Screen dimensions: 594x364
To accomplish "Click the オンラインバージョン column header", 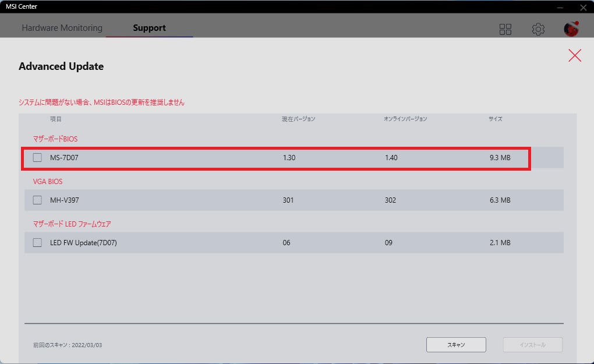I will [x=405, y=119].
